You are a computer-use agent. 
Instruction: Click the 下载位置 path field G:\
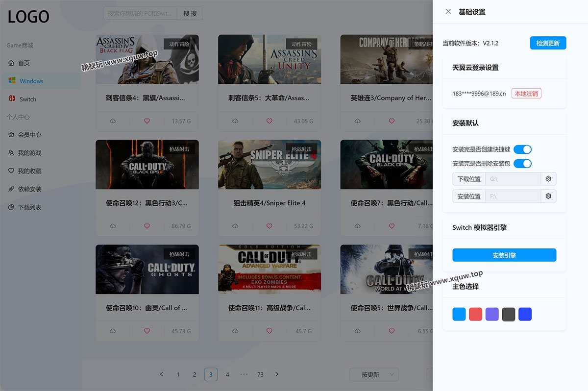[513, 179]
